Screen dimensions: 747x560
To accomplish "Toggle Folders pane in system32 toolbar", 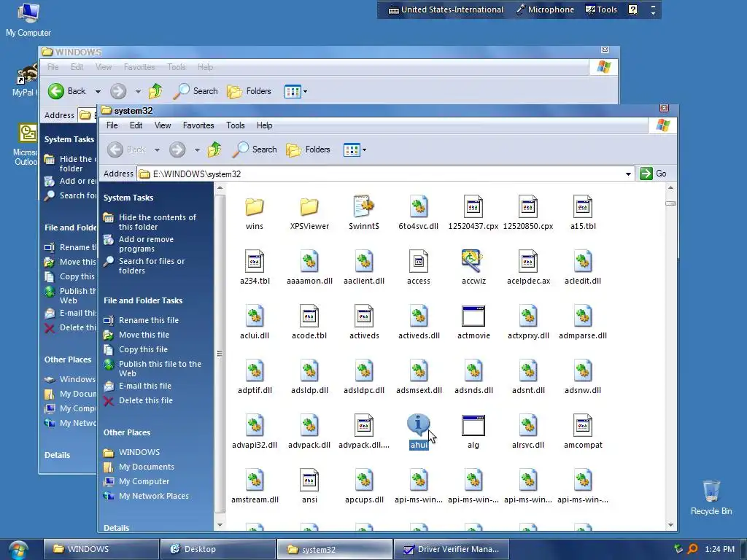I will [x=309, y=149].
